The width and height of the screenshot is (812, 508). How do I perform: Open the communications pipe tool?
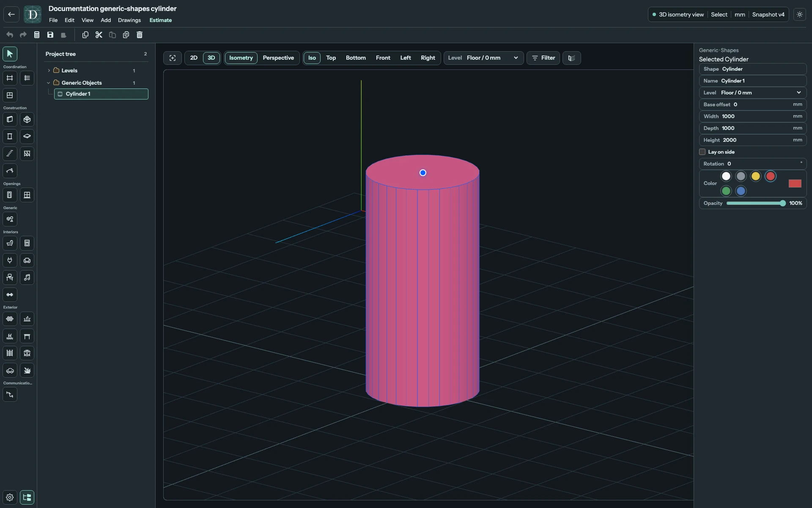10,395
